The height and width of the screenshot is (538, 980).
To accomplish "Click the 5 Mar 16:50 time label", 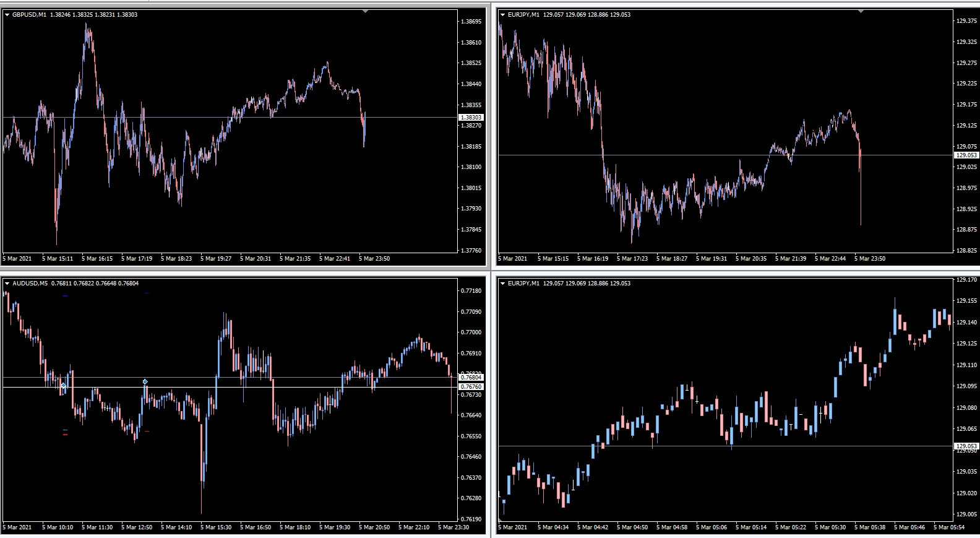I will coord(256,527).
